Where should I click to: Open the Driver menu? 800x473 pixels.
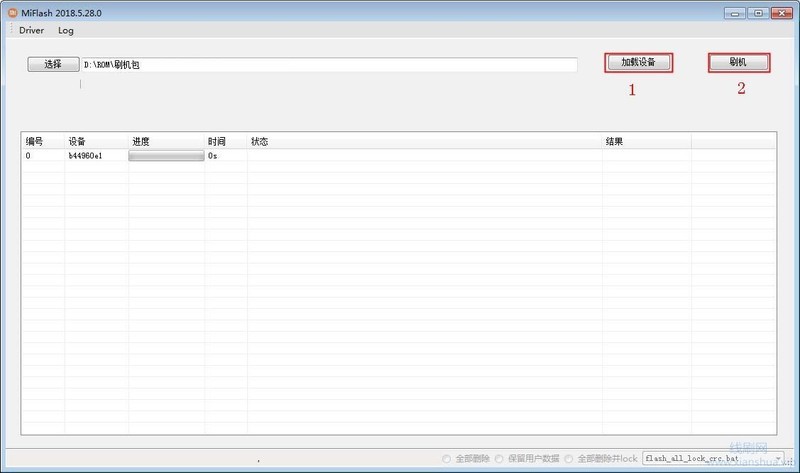tap(32, 30)
